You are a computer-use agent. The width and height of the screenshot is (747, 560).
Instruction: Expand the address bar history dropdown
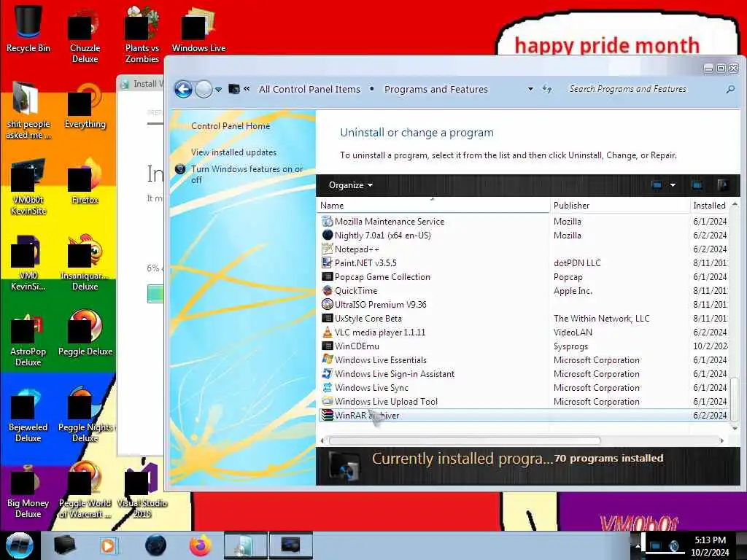[x=530, y=89]
